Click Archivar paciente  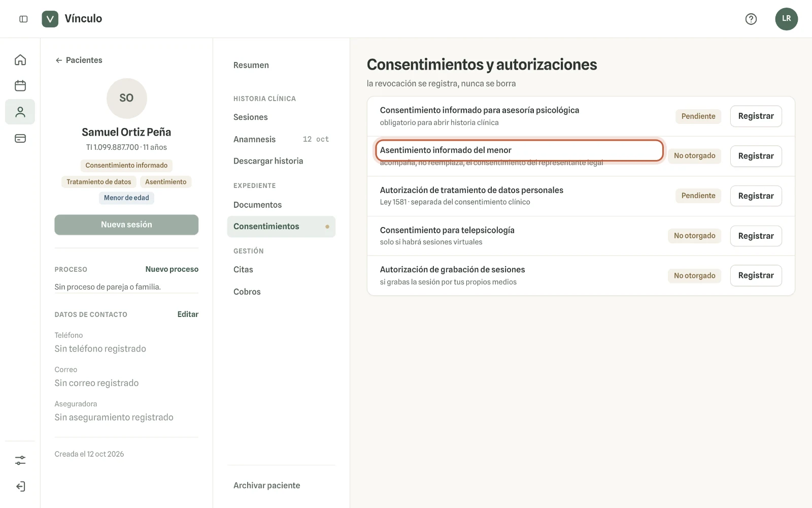pyautogui.click(x=266, y=486)
